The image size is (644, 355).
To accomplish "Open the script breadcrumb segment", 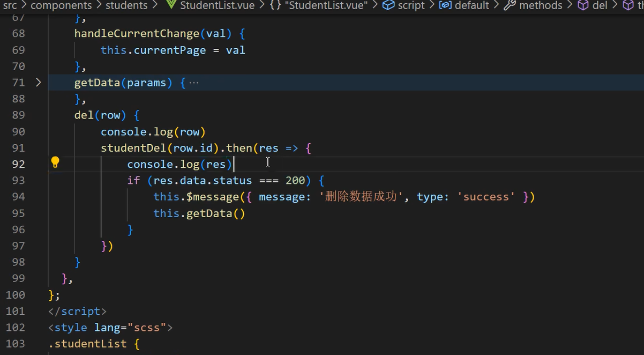I will 411,5.
